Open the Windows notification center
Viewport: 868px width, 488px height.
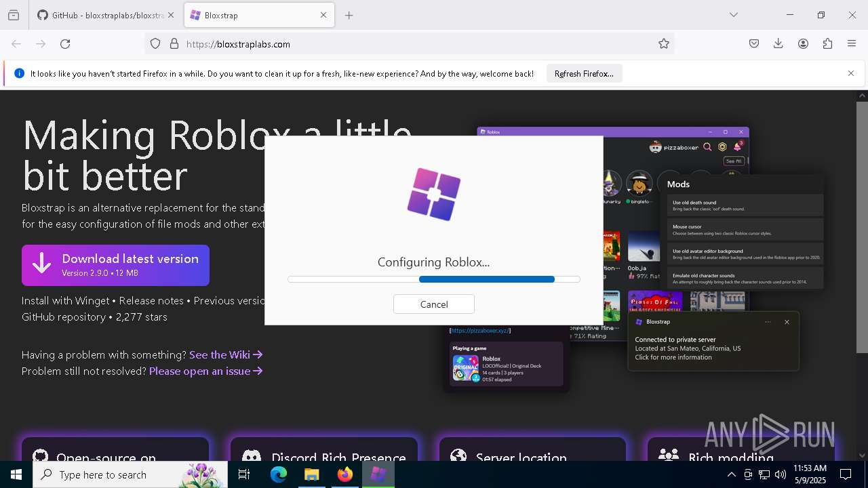pyautogui.click(x=846, y=474)
